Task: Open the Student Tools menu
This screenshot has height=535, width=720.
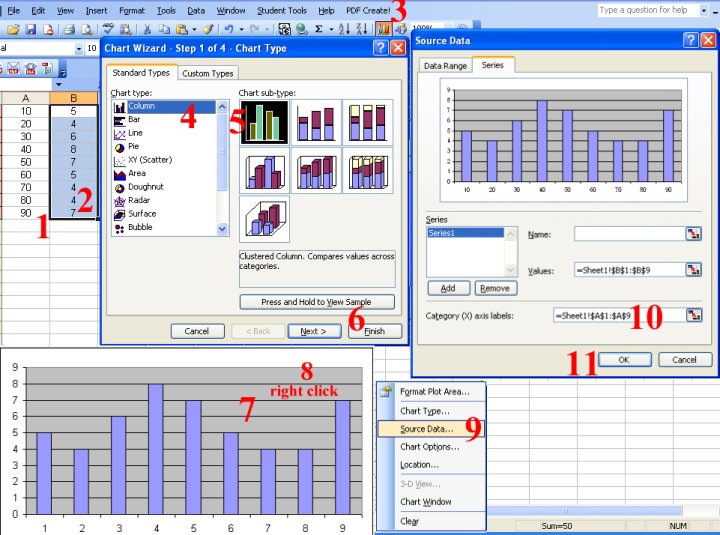Action: point(282,11)
